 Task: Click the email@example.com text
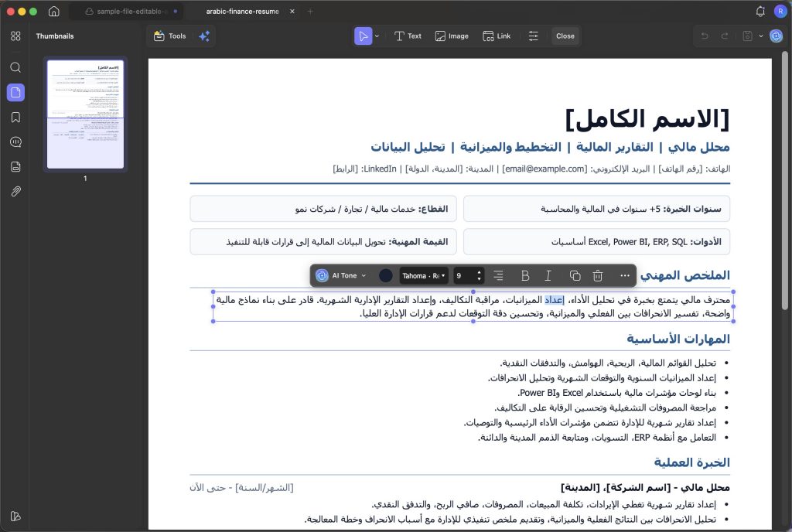pyautogui.click(x=544, y=169)
